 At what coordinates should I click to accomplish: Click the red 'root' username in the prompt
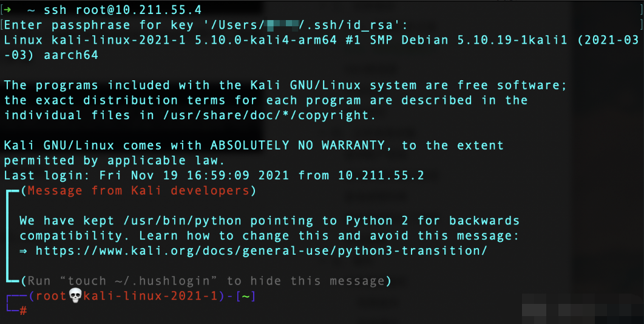pos(52,296)
